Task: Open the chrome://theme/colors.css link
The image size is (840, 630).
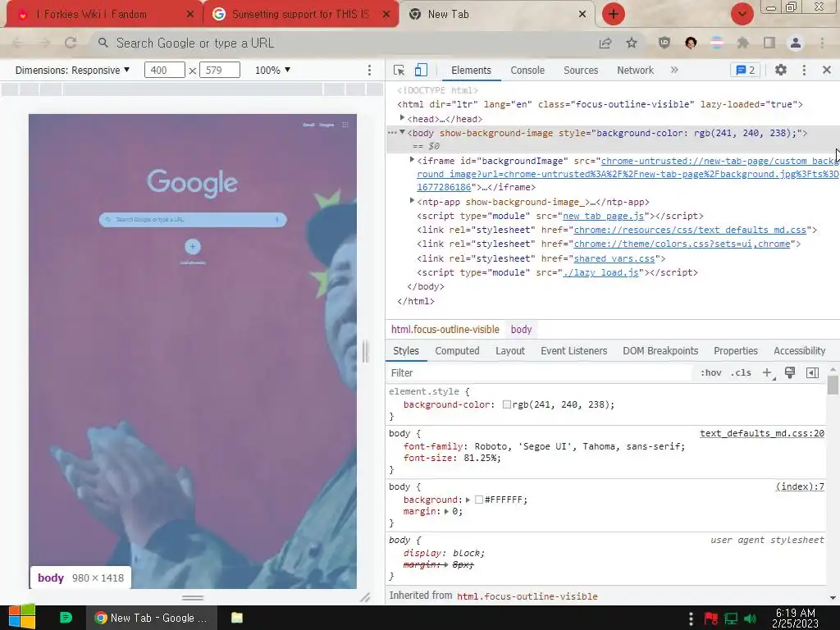Action: click(682, 244)
